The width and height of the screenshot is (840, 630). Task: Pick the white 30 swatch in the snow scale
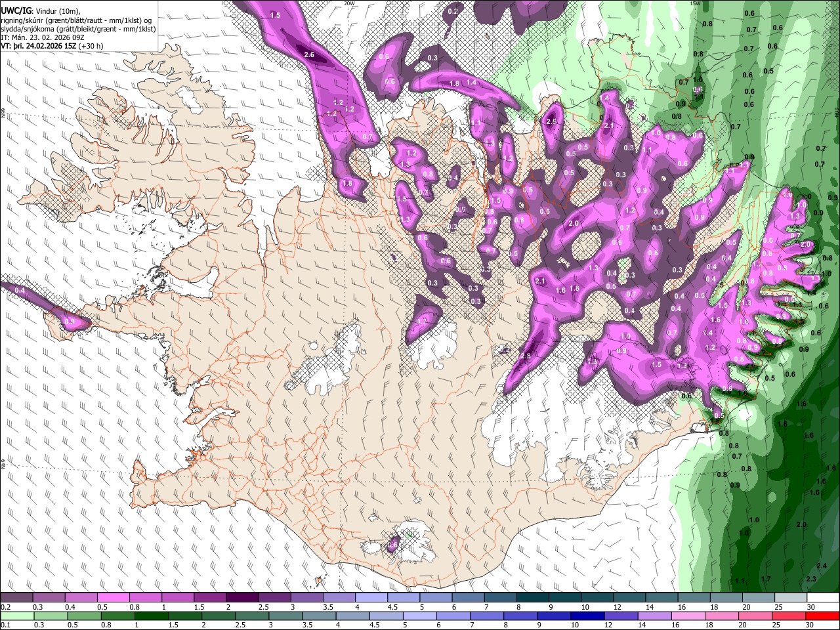pos(823,598)
